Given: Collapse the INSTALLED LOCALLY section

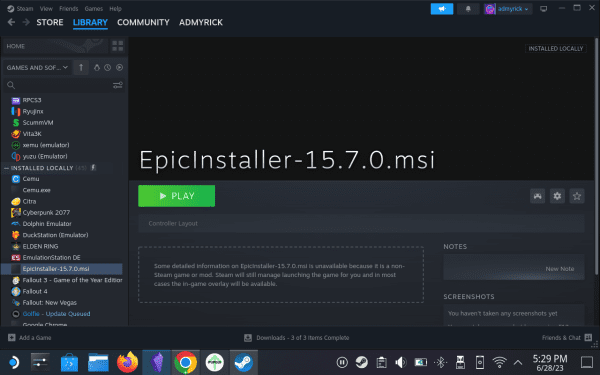Looking at the screenshot, I should click(7, 168).
